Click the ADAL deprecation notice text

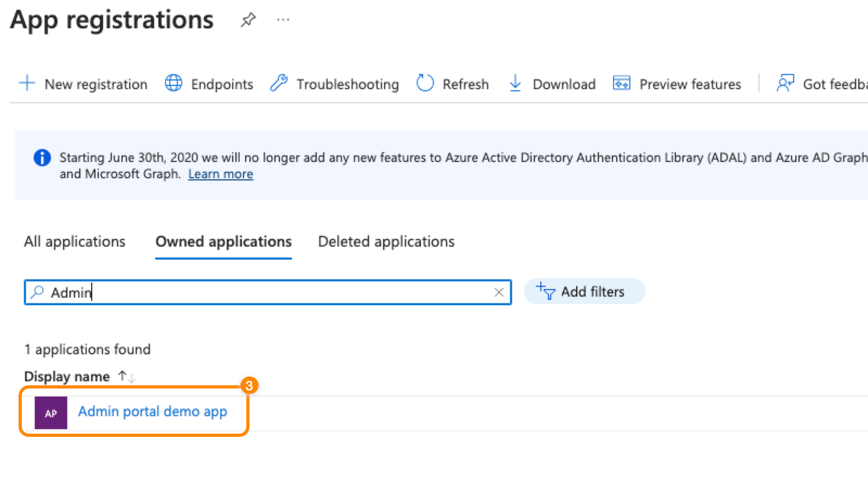pos(464,165)
